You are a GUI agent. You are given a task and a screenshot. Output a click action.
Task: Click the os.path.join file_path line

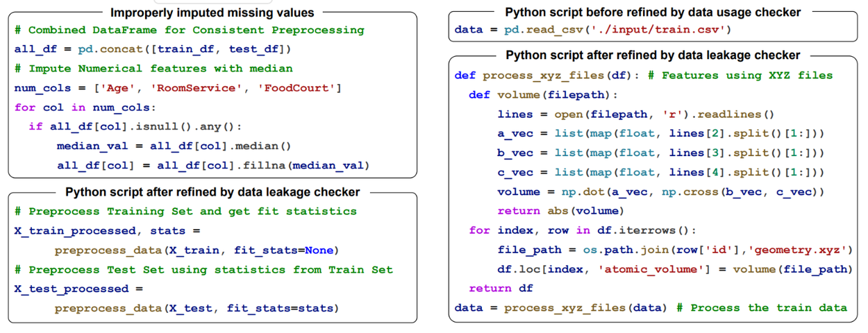pyautogui.click(x=674, y=250)
